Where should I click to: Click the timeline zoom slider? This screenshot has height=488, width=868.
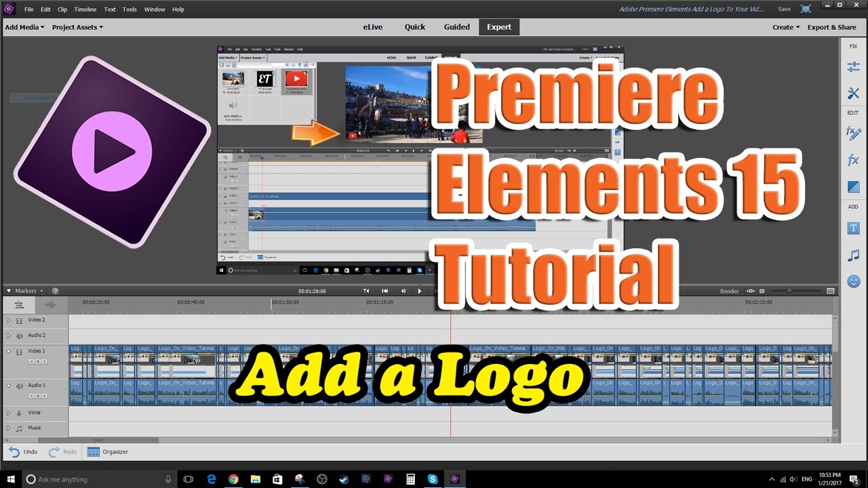tap(789, 291)
